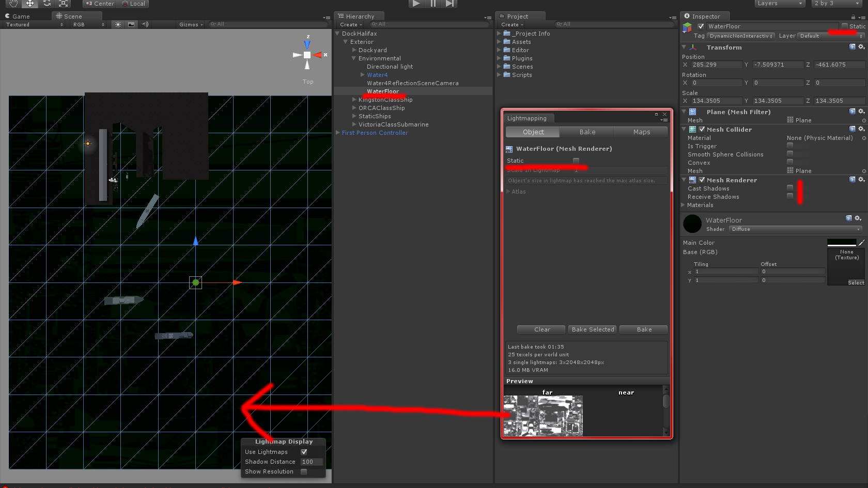The image size is (868, 488).
Task: Select the Scale tool
Action: [63, 4]
